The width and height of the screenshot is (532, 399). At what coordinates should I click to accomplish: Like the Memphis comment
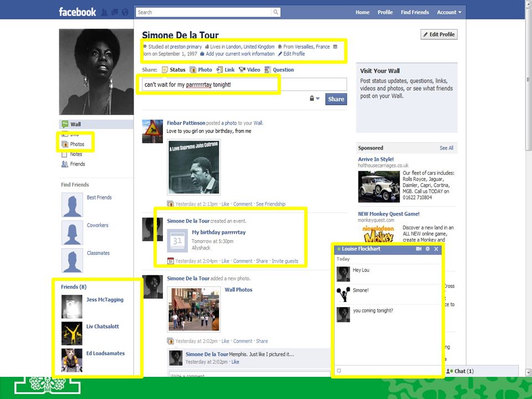235,362
